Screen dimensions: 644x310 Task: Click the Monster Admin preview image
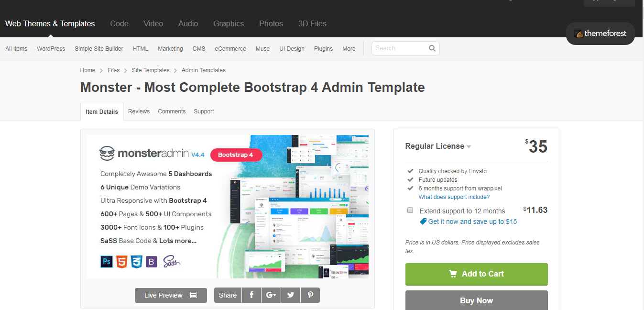228,207
